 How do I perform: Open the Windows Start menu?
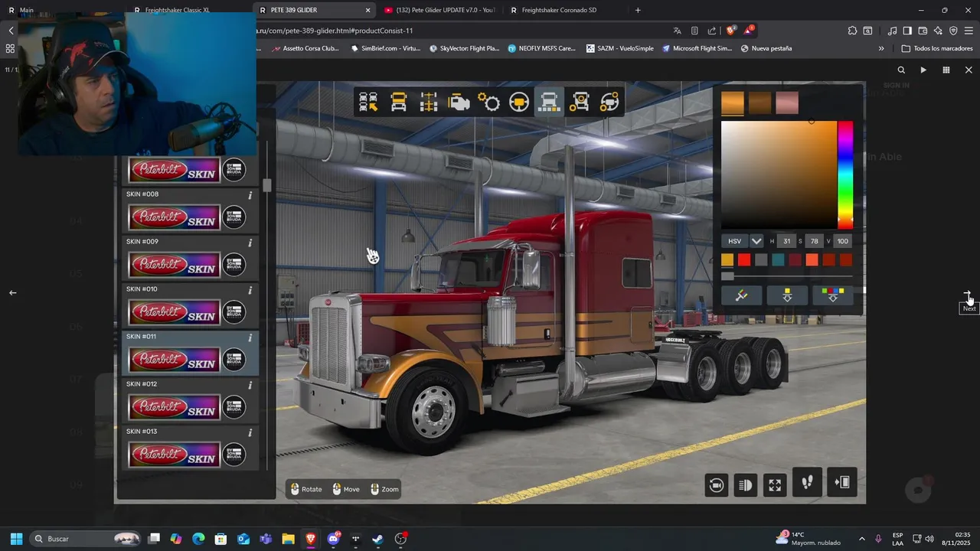click(16, 539)
